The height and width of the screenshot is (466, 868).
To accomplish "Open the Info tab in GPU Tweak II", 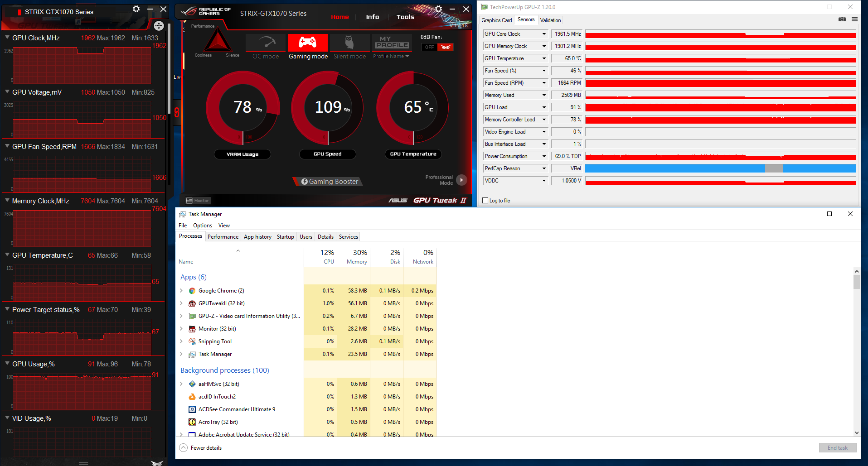I will pyautogui.click(x=373, y=17).
